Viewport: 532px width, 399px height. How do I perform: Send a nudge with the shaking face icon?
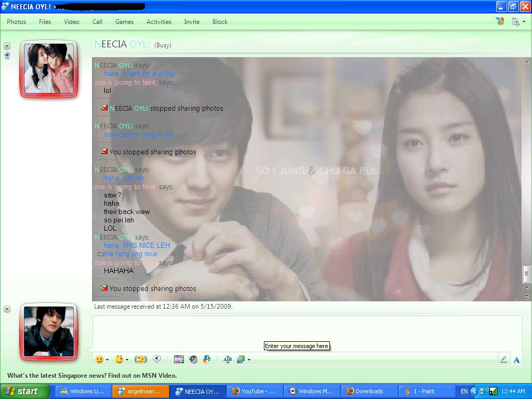[140, 360]
